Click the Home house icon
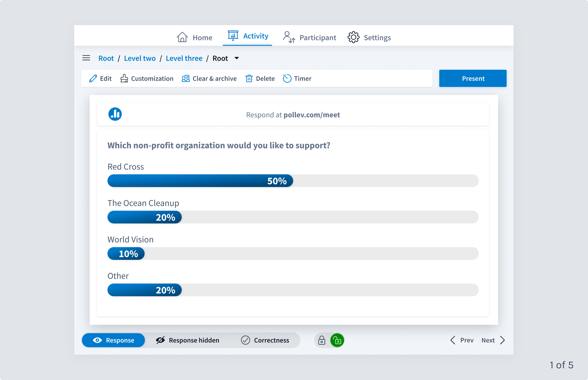Viewport: 588px width, 380px height. [182, 37]
